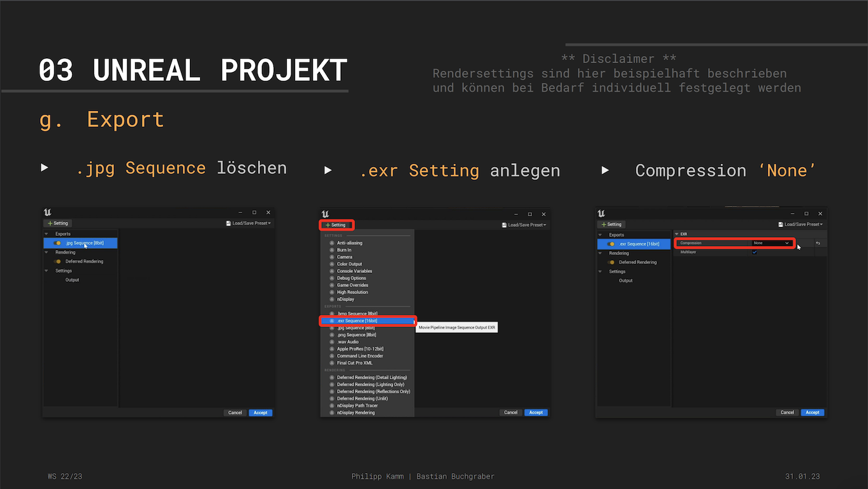
Task: Click the nDisplay Path Tracer icon
Action: coord(332,405)
